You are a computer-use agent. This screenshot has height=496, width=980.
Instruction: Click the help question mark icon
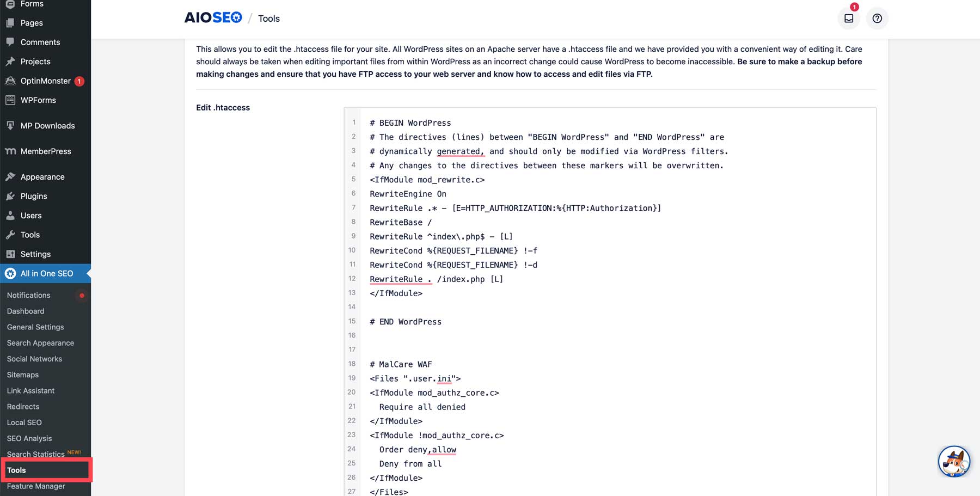[877, 19]
